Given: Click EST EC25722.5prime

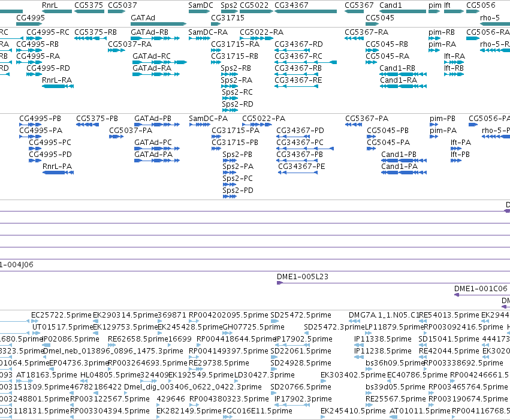Looking at the screenshot, I should point(61,315).
